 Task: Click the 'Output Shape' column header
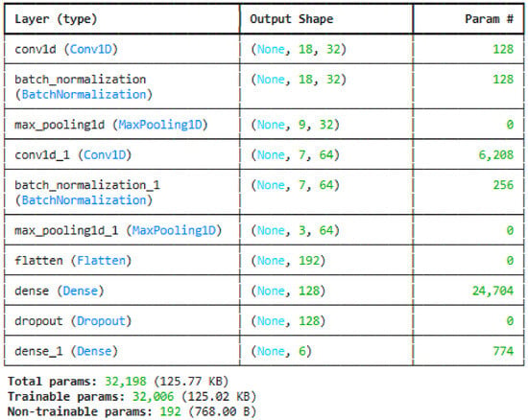(292, 19)
